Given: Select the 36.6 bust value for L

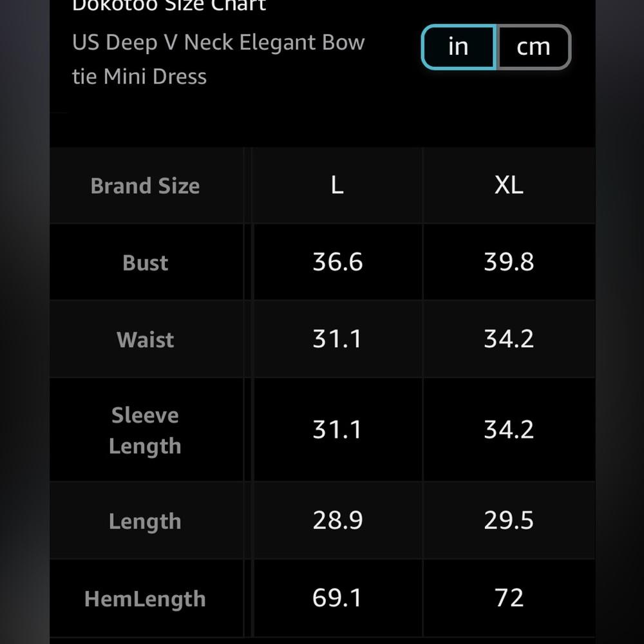Looking at the screenshot, I should pyautogui.click(x=337, y=262).
